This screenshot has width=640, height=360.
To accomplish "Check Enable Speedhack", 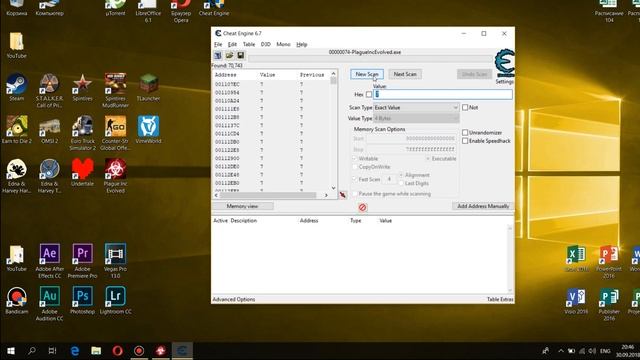I will pos(465,141).
